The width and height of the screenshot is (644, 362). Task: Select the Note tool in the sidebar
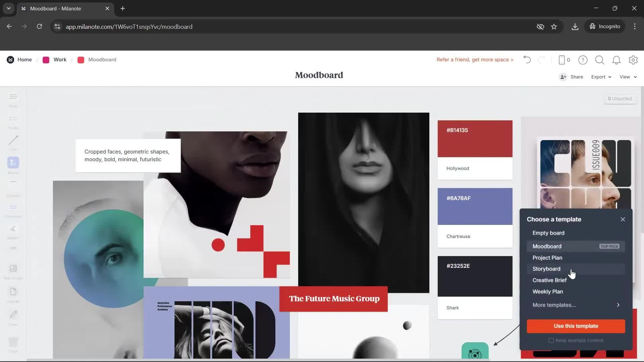(x=13, y=100)
